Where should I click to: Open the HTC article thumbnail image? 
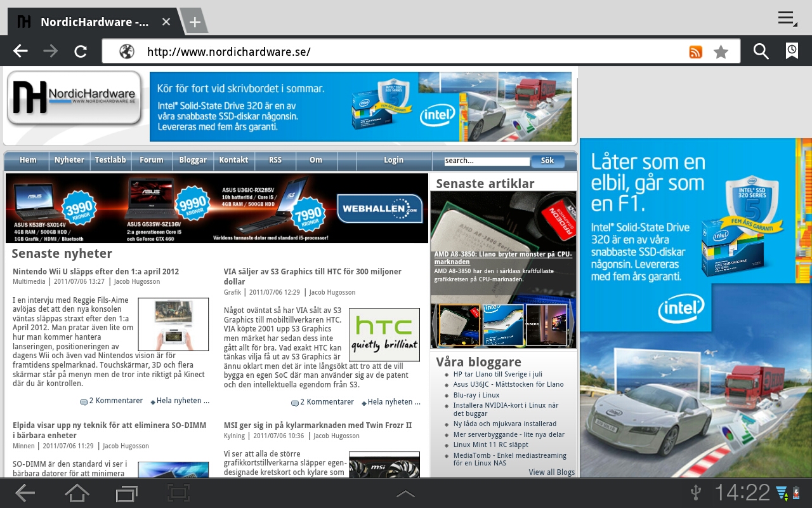pos(384,335)
